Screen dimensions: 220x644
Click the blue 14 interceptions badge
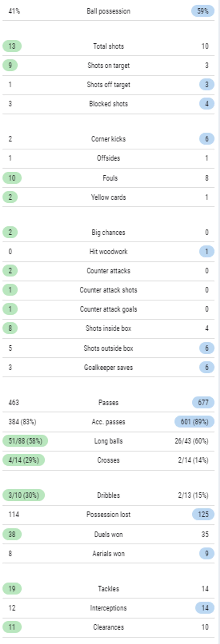[205, 608]
